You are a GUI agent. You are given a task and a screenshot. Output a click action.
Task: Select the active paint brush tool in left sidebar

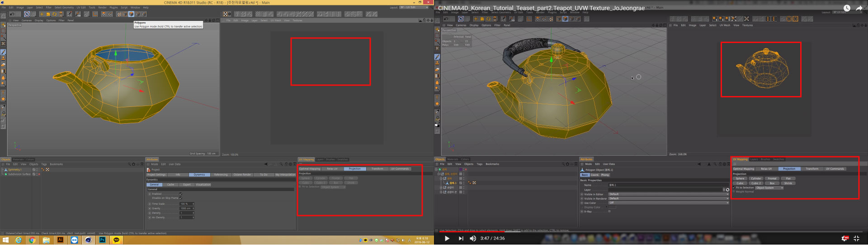tap(3, 52)
